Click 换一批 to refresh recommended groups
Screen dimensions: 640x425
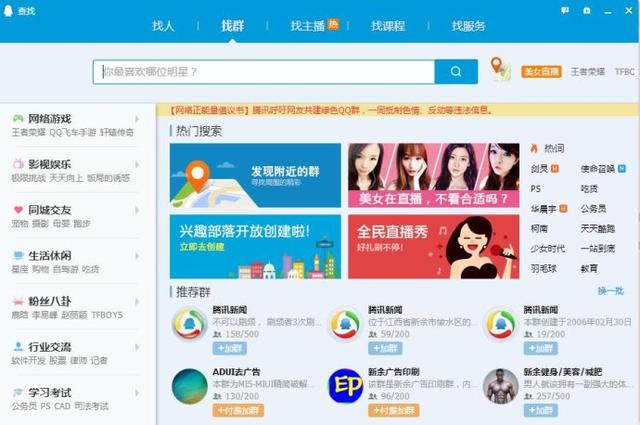tap(611, 291)
